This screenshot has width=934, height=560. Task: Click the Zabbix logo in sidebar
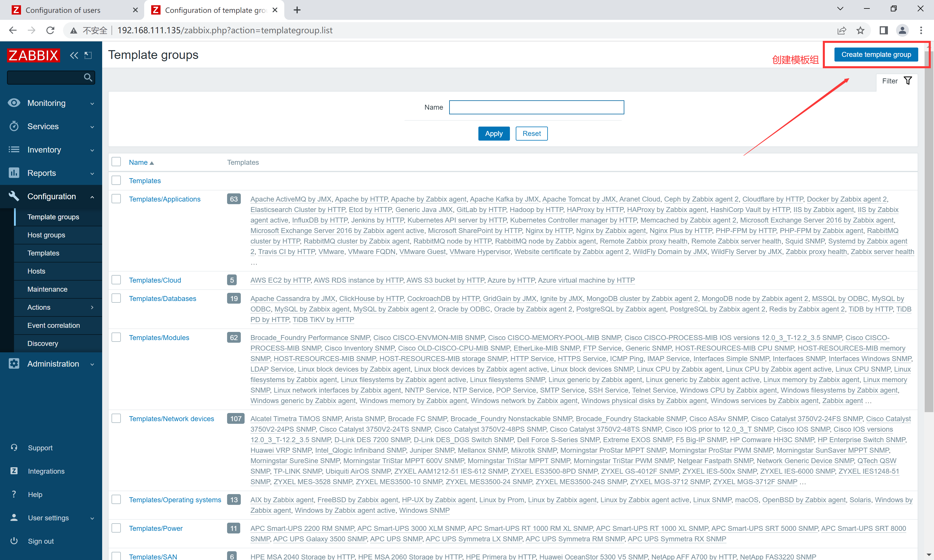[33, 55]
